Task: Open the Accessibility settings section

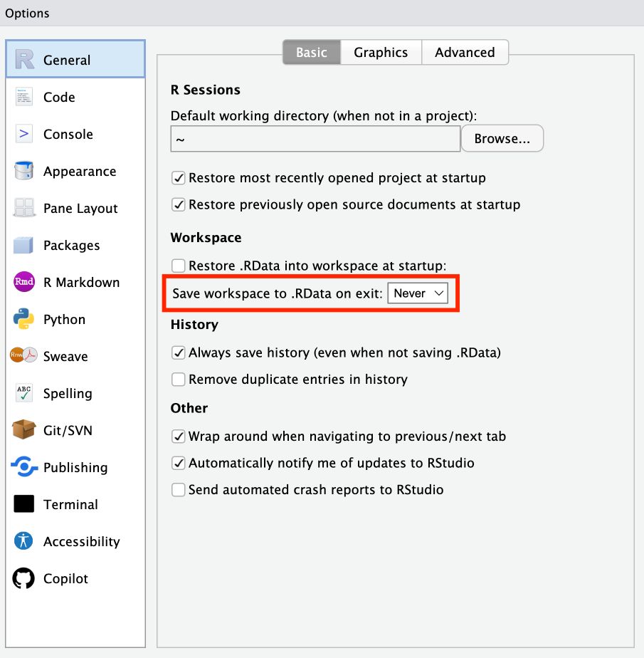Action: coord(81,542)
